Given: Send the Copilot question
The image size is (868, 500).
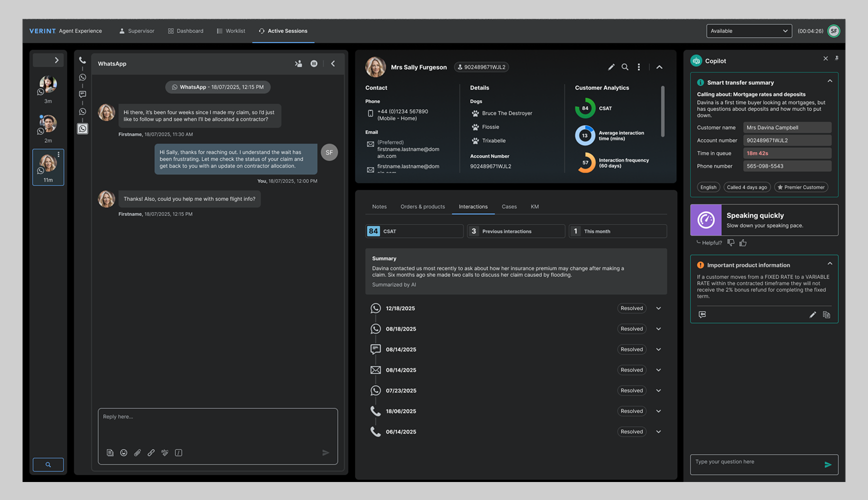Looking at the screenshot, I should [827, 464].
